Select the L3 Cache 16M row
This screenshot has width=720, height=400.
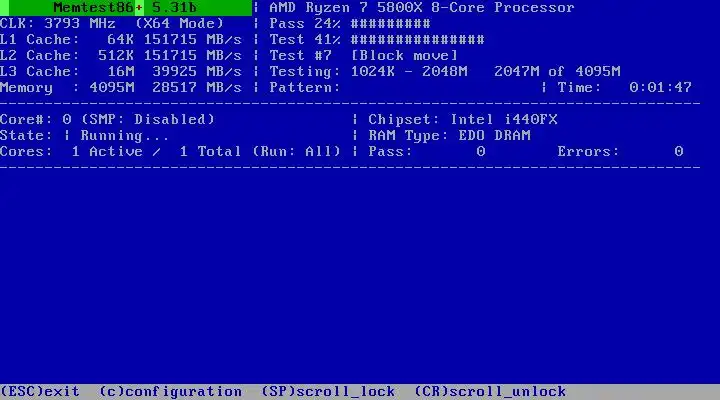(x=121, y=72)
